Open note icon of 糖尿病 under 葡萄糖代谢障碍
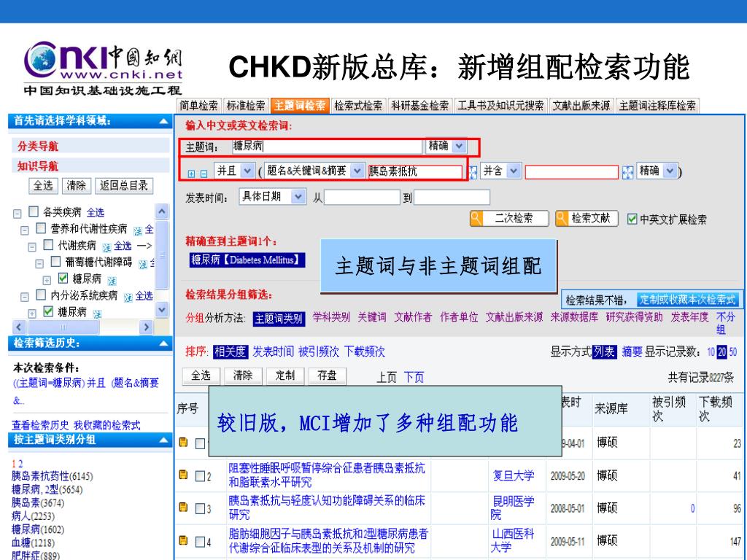Image resolution: width=747 pixels, height=560 pixels. click(112, 281)
